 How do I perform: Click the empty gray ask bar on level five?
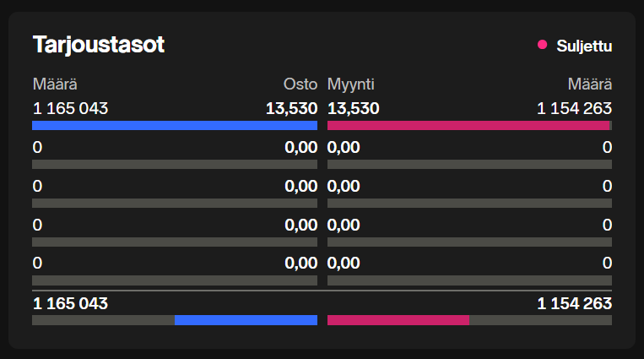pyautogui.click(x=469, y=280)
